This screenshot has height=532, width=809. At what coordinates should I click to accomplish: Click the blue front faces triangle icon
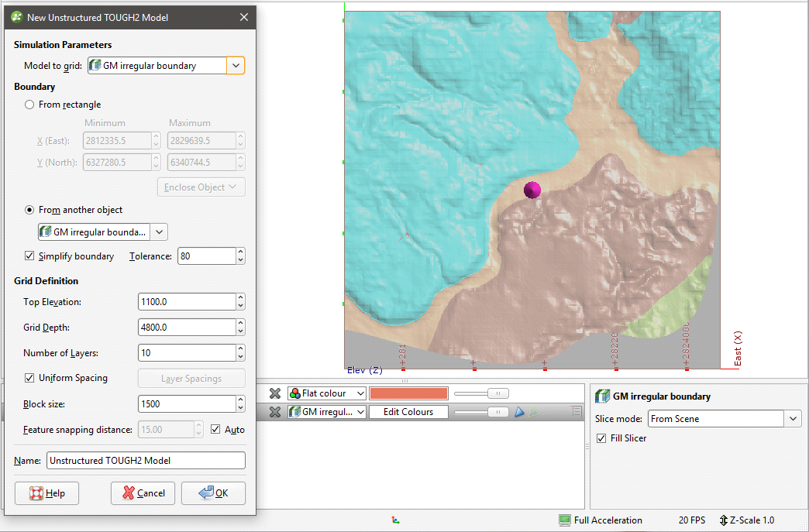click(x=521, y=412)
